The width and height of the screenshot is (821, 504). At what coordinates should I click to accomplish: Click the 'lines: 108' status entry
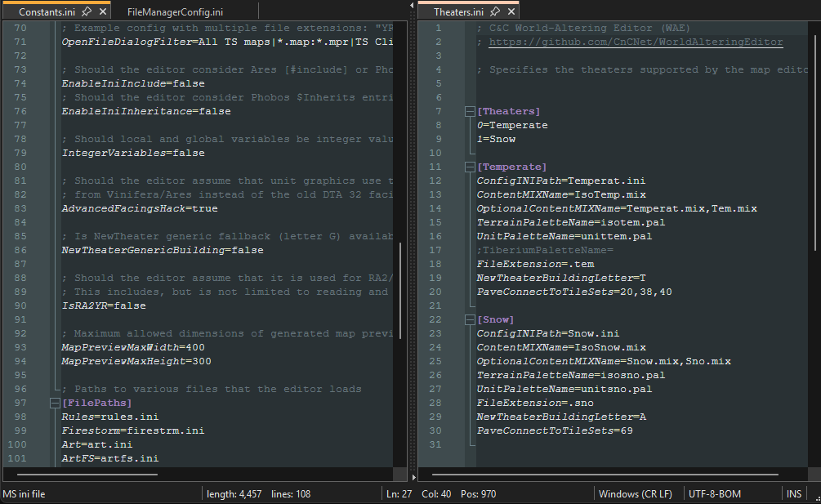click(291, 494)
